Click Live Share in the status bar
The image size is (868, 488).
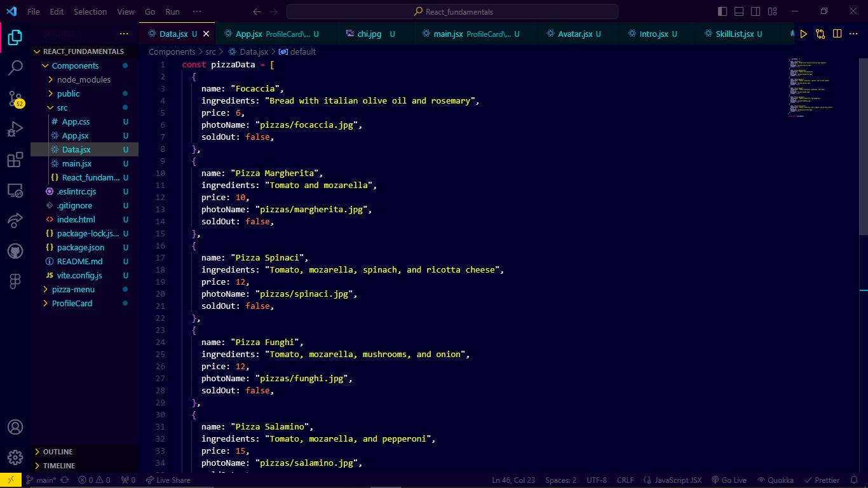[x=168, y=480]
